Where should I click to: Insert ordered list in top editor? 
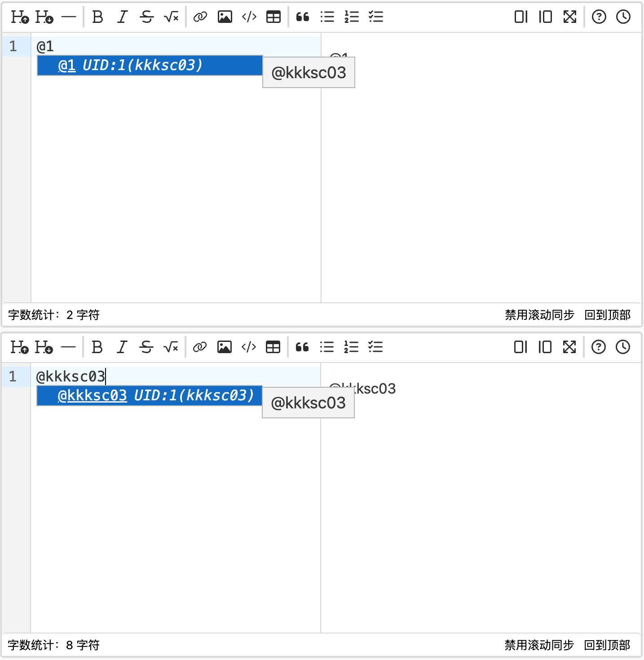(x=352, y=17)
